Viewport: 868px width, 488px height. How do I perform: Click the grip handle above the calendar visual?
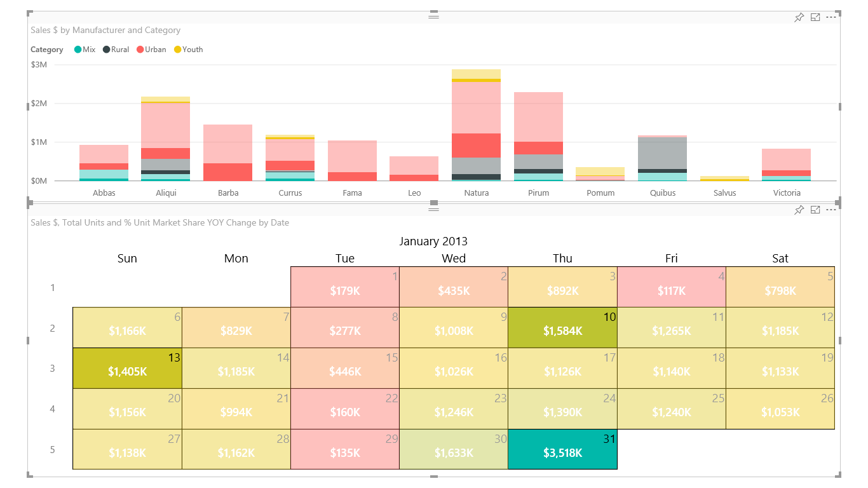[x=434, y=208]
